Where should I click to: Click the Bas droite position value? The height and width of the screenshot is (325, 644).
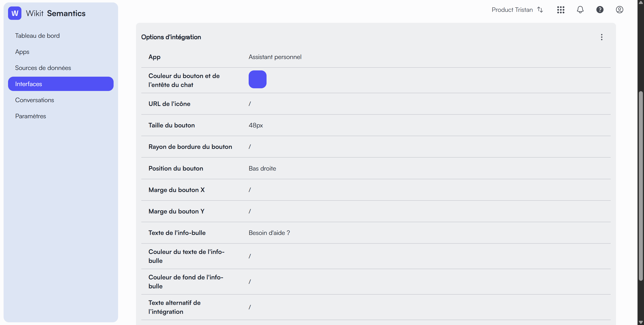[x=262, y=168]
